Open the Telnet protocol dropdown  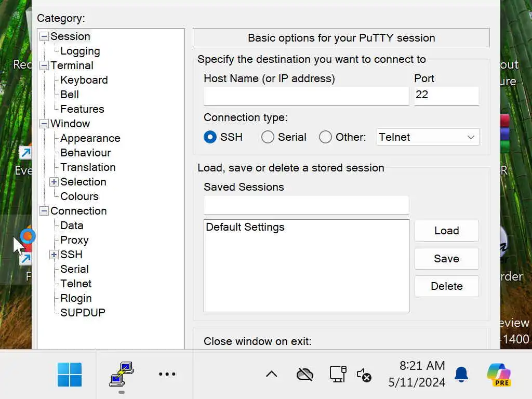[428, 137]
